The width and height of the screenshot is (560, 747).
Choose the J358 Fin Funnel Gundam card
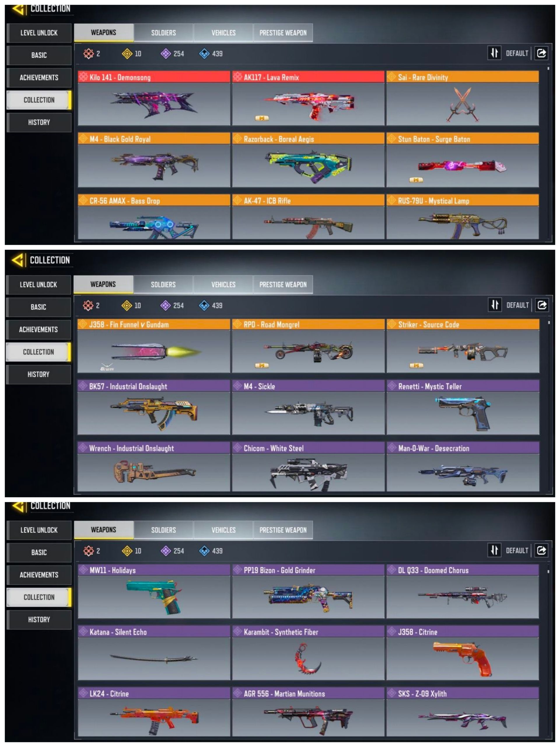154,346
